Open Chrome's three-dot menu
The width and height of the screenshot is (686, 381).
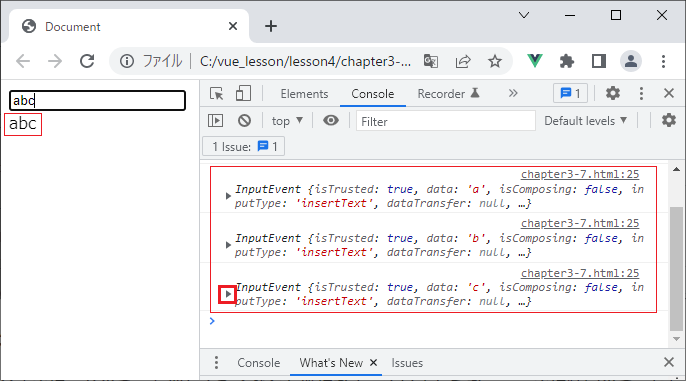click(x=663, y=61)
